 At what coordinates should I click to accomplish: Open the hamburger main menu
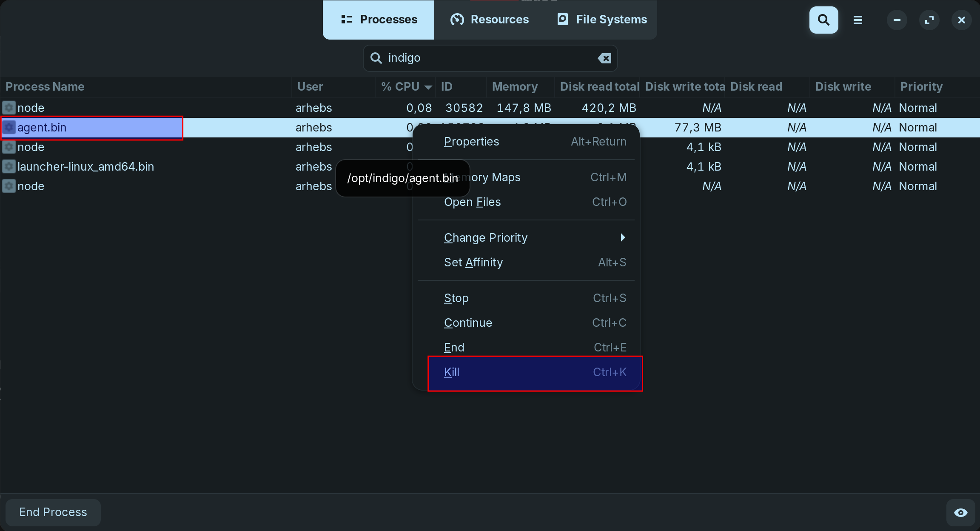858,20
